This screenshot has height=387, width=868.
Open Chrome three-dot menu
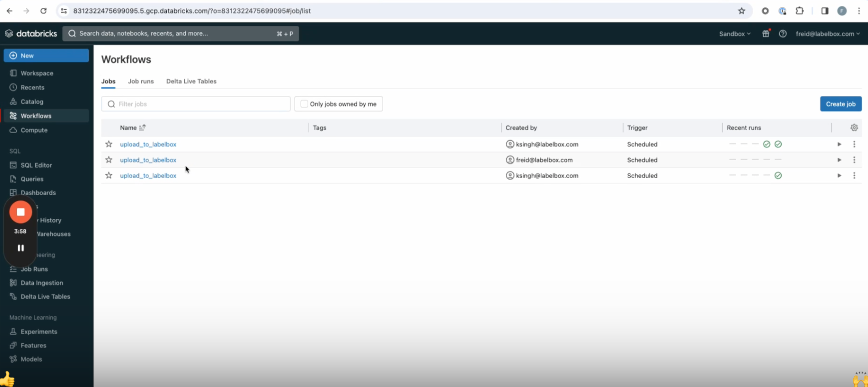(x=859, y=10)
